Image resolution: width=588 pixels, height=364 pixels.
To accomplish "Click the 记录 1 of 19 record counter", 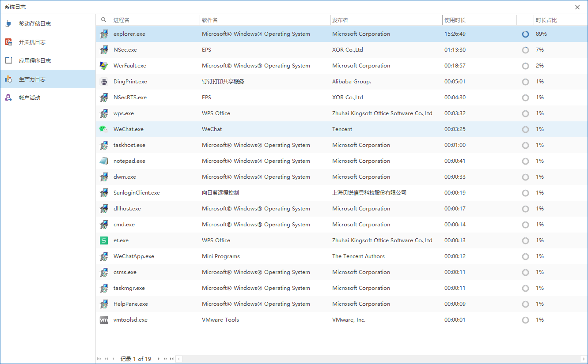I will tap(136, 359).
